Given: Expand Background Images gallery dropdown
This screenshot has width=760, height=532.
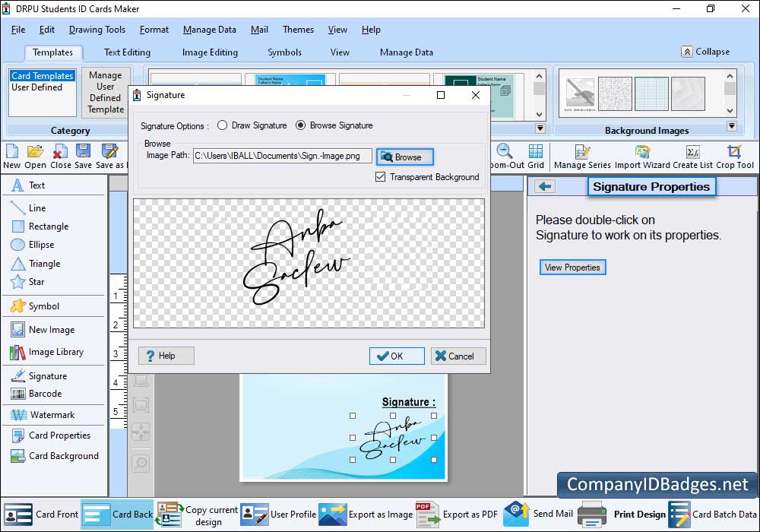Looking at the screenshot, I should [x=732, y=126].
